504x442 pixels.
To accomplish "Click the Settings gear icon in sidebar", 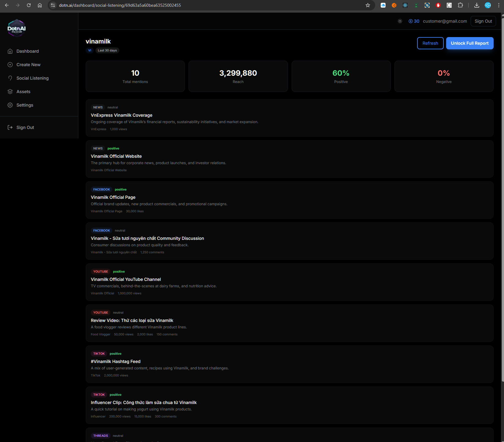I will pos(10,105).
